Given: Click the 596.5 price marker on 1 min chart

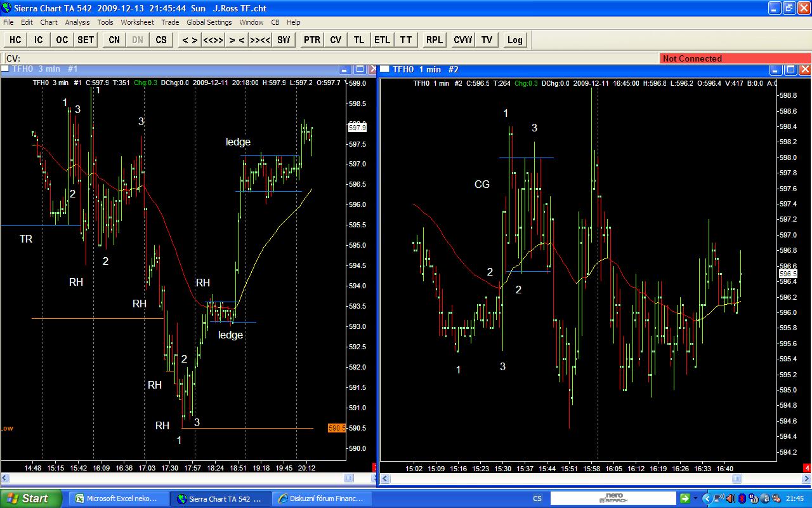Looking at the screenshot, I should (x=788, y=274).
